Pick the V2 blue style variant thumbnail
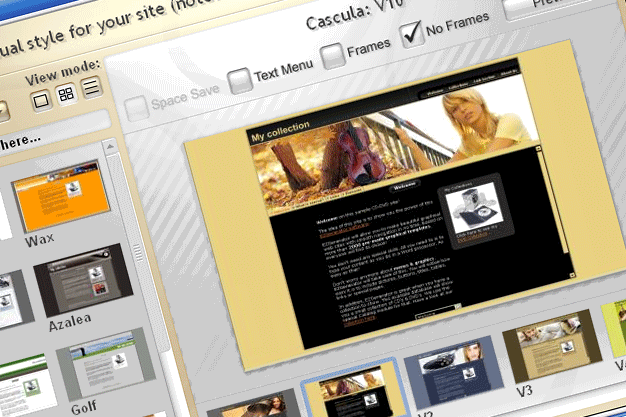Screen dimensions: 626x417 454,373
